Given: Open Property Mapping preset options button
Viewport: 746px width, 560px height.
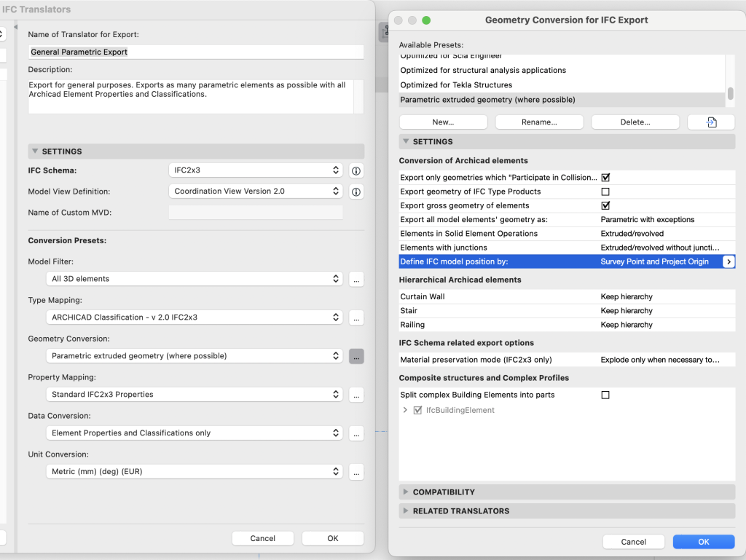Looking at the screenshot, I should click(x=356, y=395).
